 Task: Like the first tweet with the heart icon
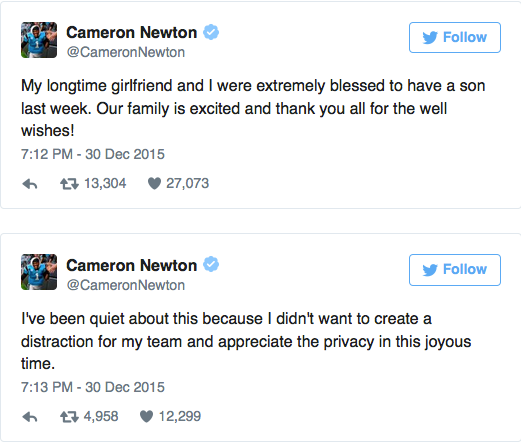[154, 183]
